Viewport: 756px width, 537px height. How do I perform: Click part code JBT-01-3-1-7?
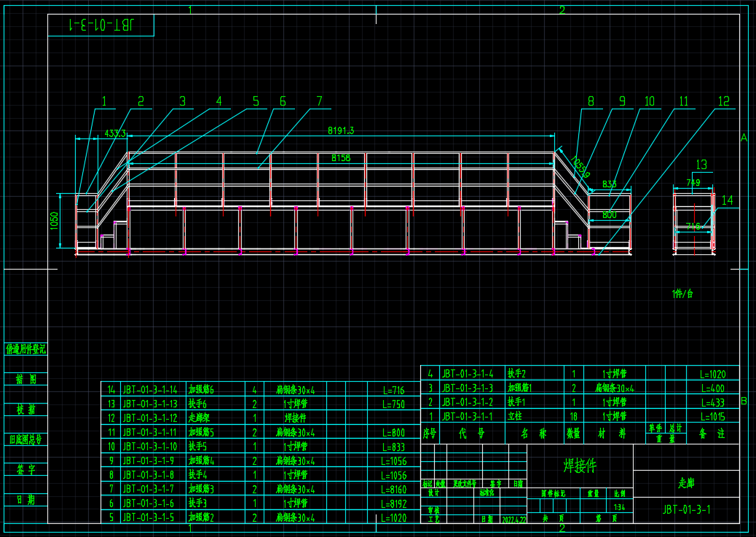[x=149, y=489]
